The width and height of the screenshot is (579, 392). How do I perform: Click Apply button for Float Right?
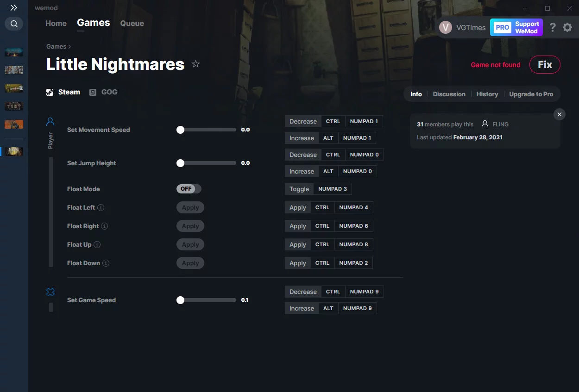click(190, 226)
